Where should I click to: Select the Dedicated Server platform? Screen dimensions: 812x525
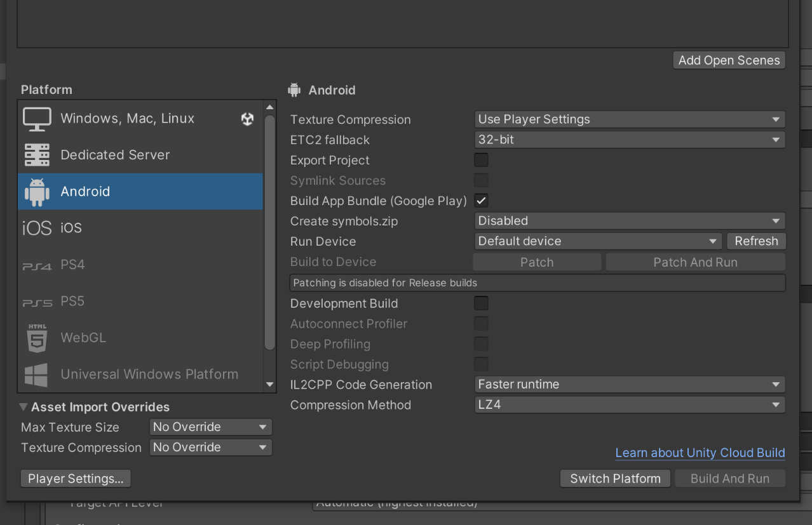[140, 155]
